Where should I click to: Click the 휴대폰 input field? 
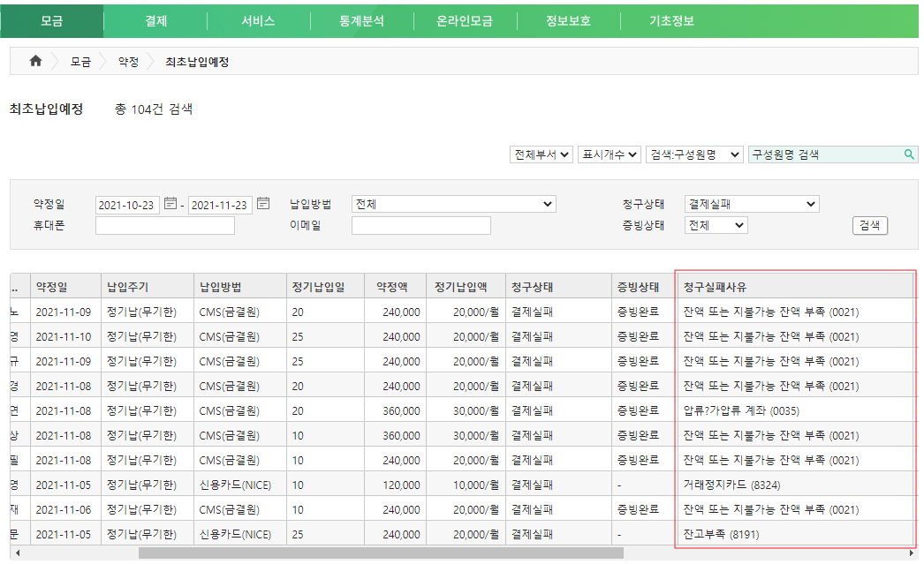(x=165, y=226)
